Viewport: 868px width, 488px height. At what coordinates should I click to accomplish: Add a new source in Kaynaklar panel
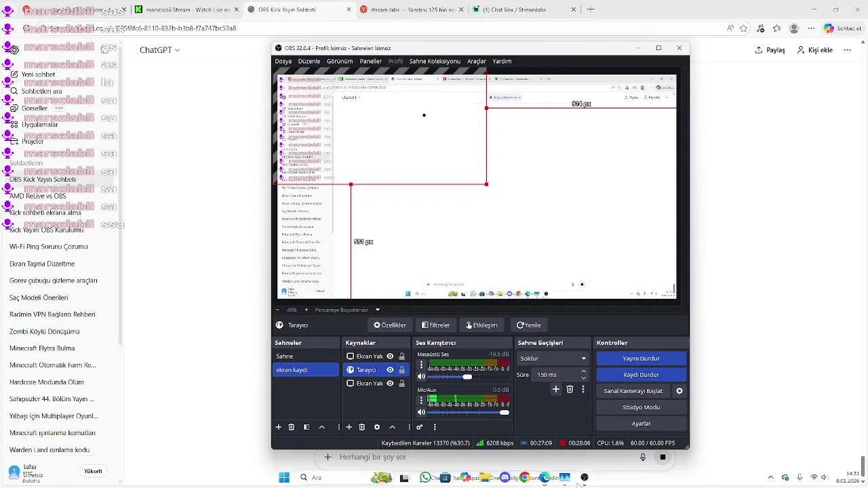click(349, 427)
